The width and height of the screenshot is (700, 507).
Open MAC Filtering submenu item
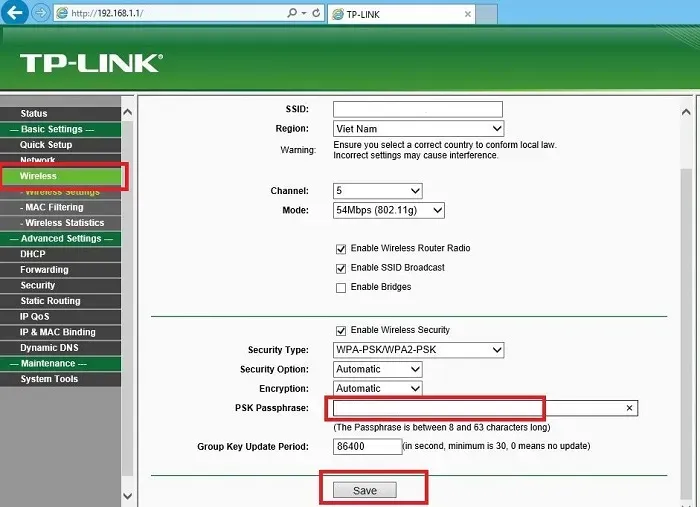[x=60, y=207]
